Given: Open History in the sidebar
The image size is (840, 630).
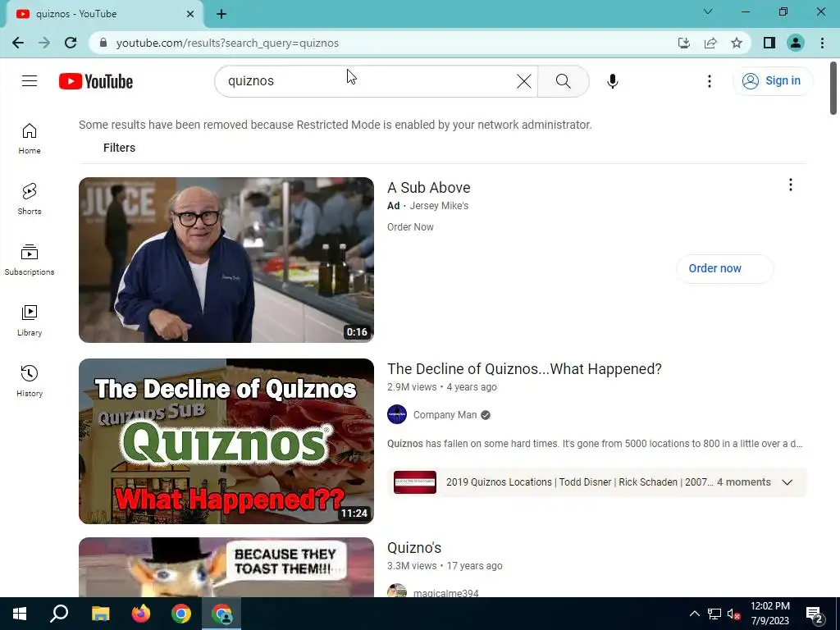Looking at the screenshot, I should 30,381.
